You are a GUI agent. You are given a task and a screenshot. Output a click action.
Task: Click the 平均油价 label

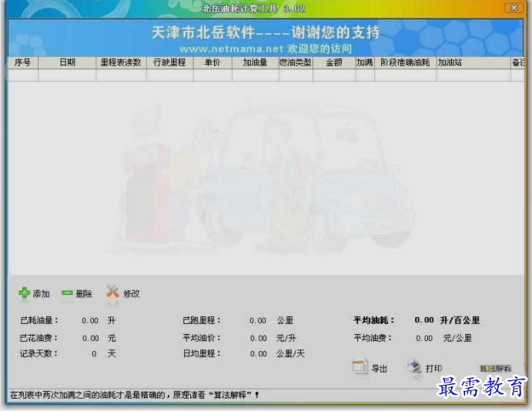point(202,338)
